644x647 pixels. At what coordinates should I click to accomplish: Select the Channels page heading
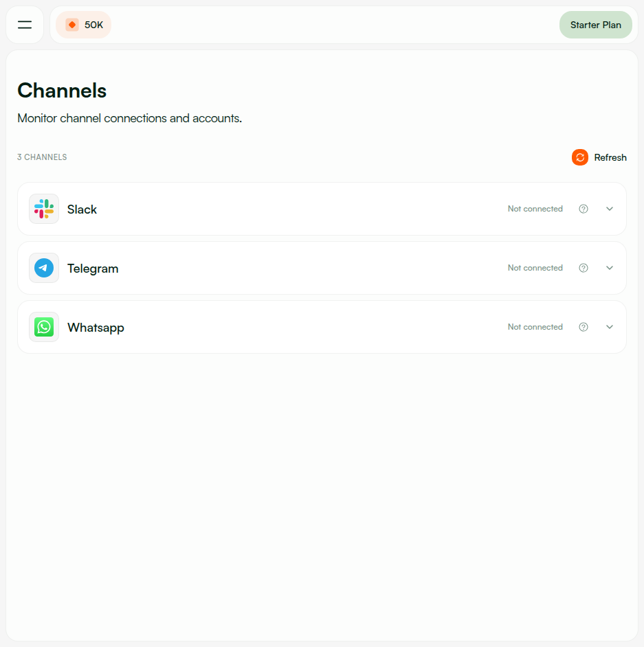click(62, 90)
